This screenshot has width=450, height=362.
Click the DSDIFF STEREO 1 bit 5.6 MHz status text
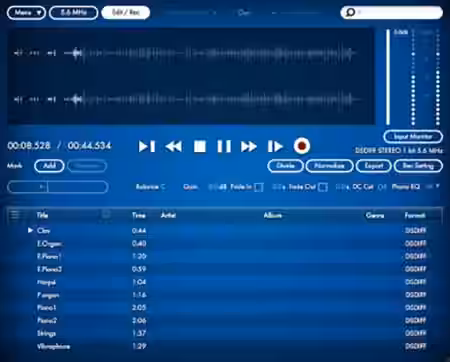(x=399, y=151)
